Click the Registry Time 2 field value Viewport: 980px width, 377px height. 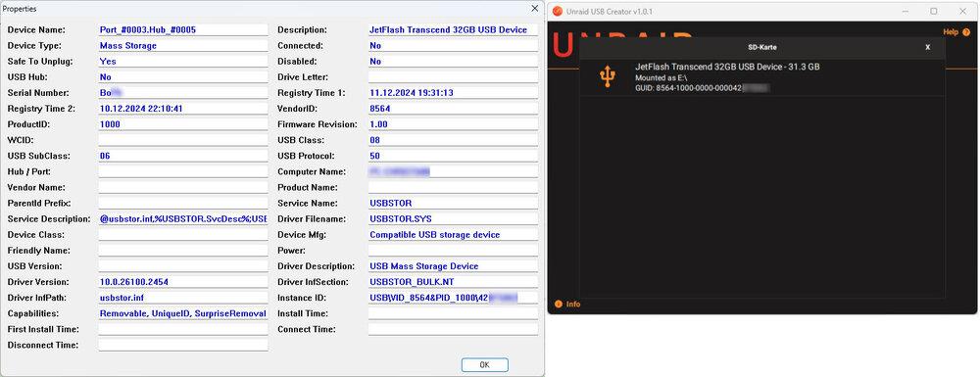(183, 109)
